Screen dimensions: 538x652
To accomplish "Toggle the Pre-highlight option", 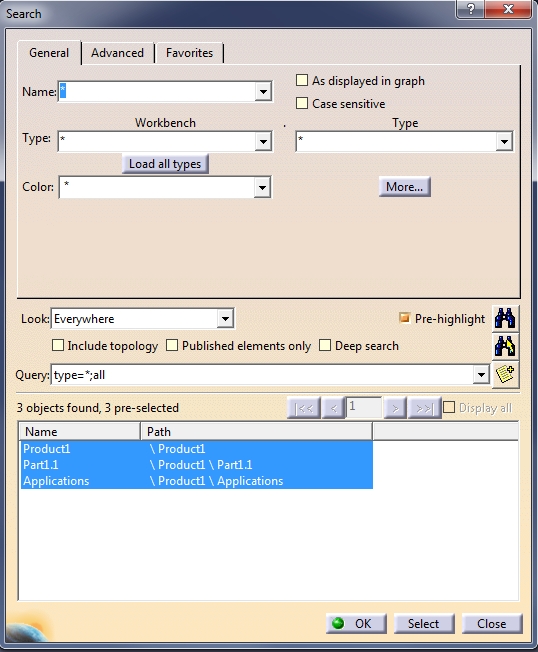I will point(404,318).
